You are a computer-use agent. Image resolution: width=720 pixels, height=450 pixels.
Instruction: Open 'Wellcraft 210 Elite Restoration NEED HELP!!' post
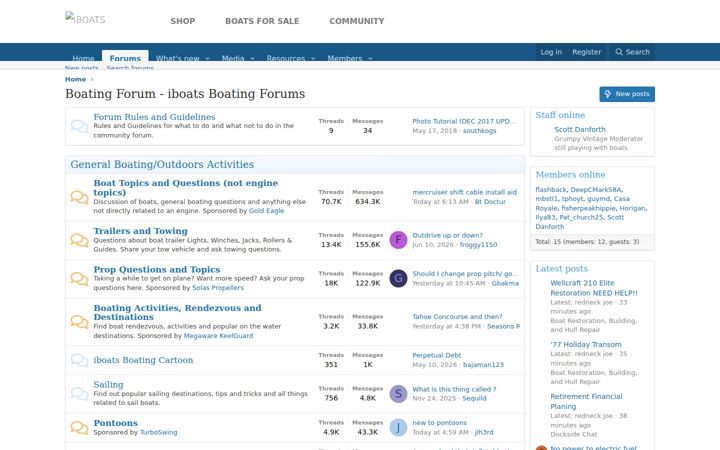tap(594, 288)
